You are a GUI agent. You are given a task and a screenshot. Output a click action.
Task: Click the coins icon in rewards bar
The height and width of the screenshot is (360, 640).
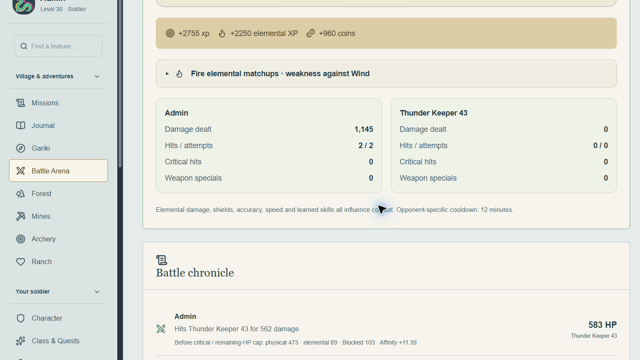(x=310, y=33)
